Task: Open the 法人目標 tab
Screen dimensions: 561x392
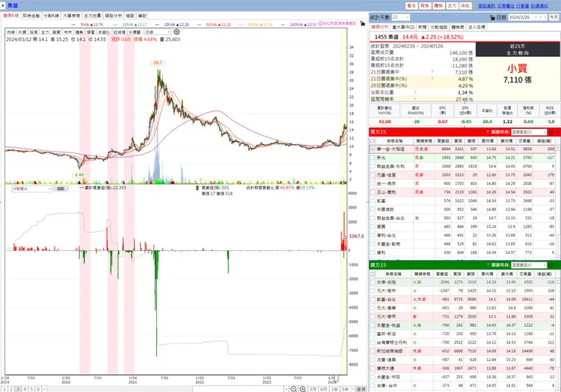Action: 477,27
